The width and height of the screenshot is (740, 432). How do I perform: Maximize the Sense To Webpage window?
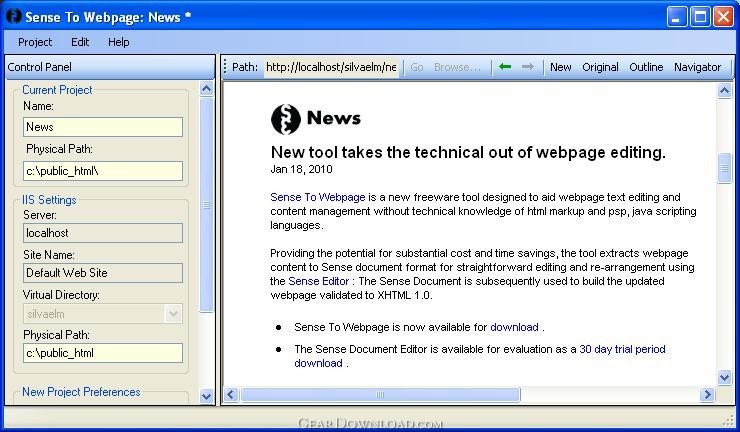(700, 17)
